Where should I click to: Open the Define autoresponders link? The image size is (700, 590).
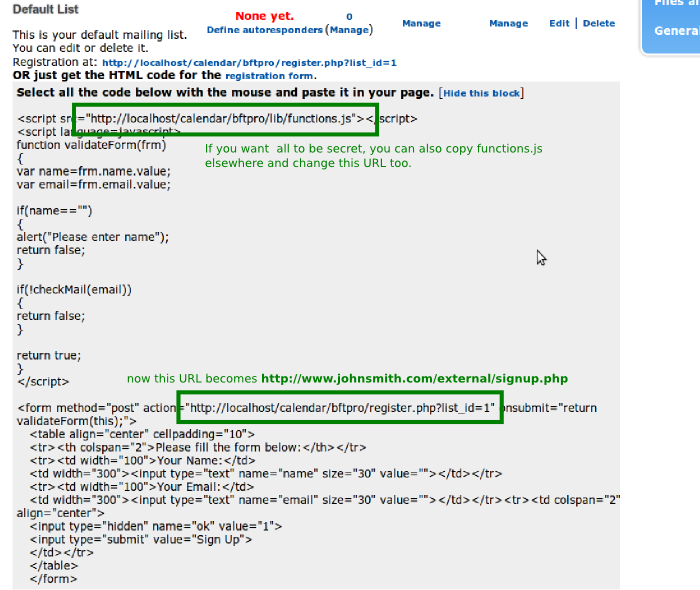264,30
